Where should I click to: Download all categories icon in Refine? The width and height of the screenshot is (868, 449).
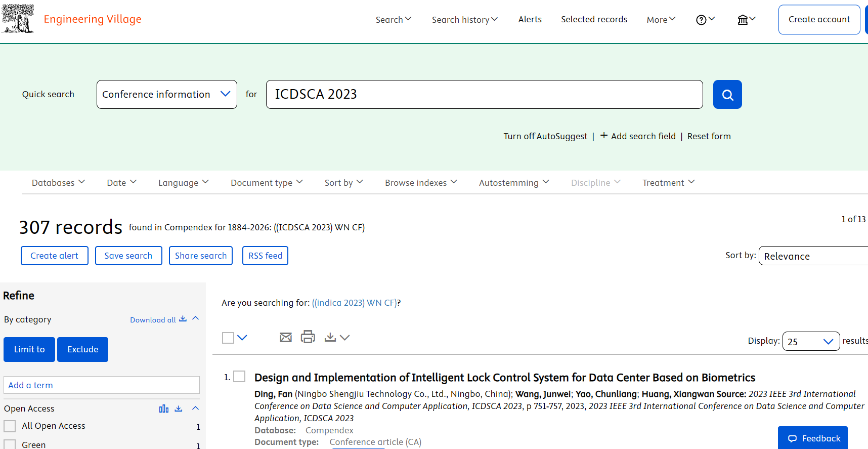click(183, 319)
